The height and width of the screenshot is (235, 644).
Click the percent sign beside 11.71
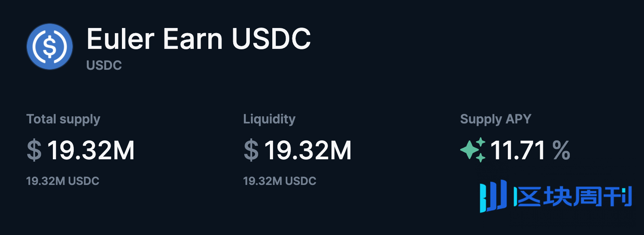point(561,150)
